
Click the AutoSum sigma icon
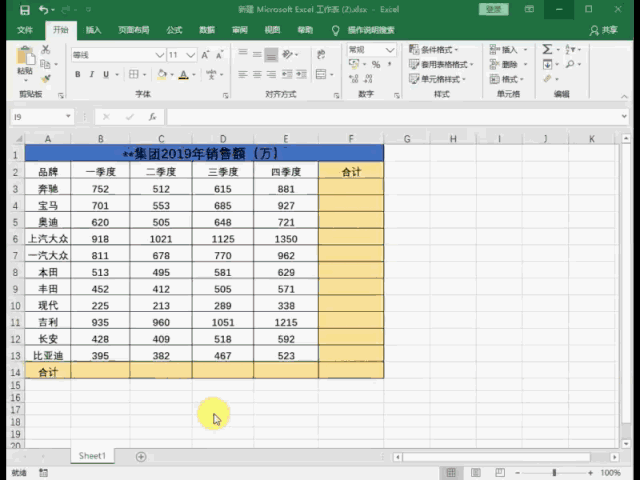pos(547,50)
